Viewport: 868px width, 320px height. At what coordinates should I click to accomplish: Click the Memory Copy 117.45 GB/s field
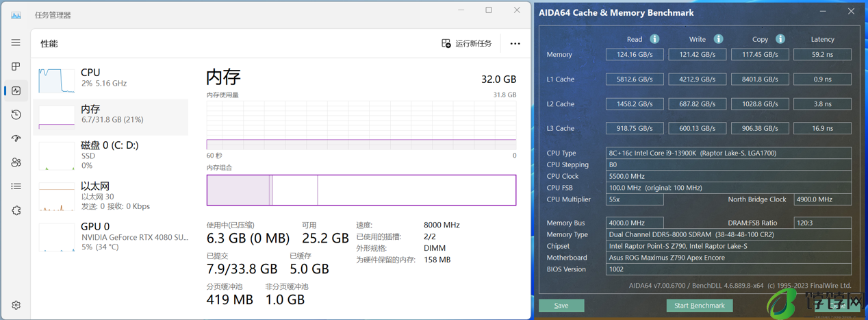[760, 54]
